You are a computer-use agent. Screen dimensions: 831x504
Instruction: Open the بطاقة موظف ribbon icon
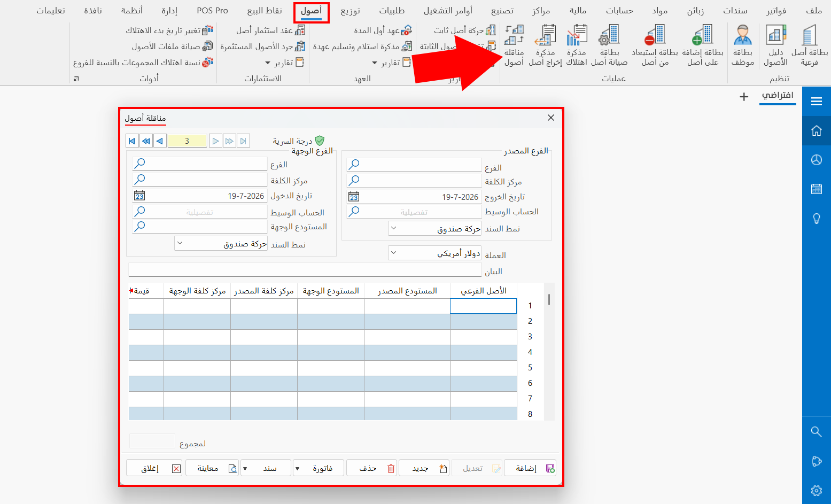point(743,45)
